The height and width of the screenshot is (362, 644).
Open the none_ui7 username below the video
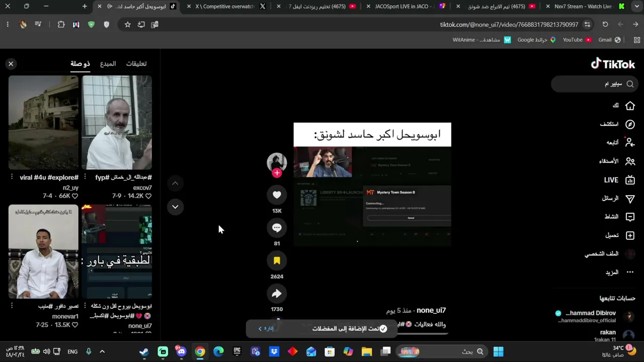pyautogui.click(x=431, y=310)
